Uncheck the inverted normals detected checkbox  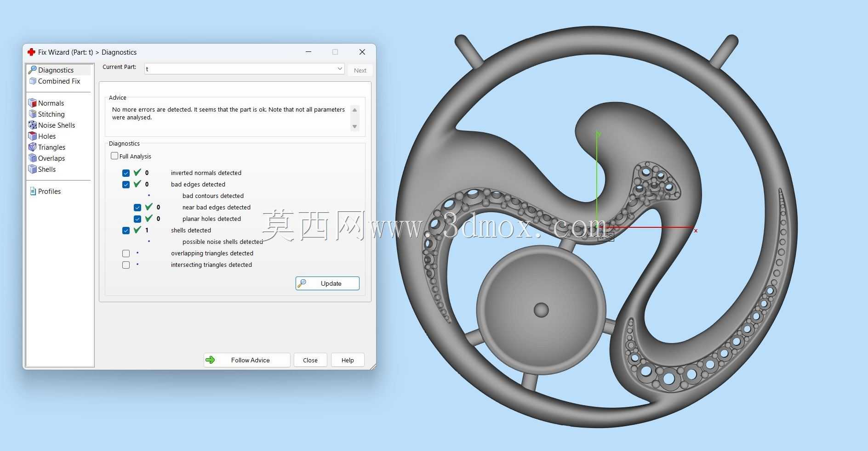tap(126, 173)
